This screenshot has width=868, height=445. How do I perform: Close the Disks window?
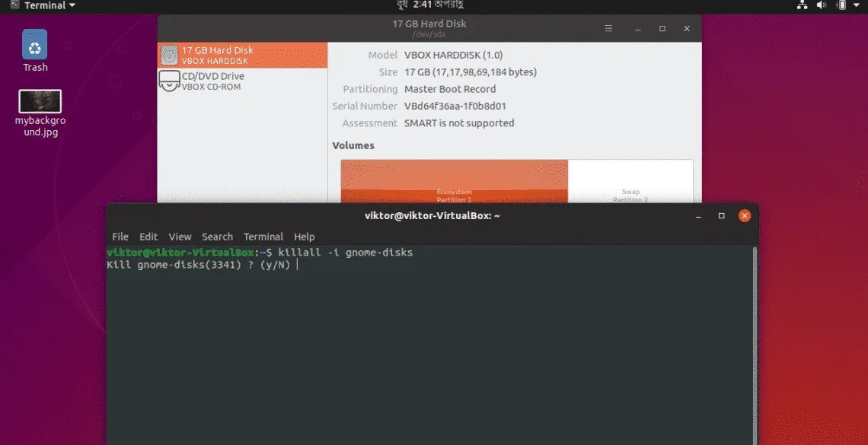click(687, 29)
